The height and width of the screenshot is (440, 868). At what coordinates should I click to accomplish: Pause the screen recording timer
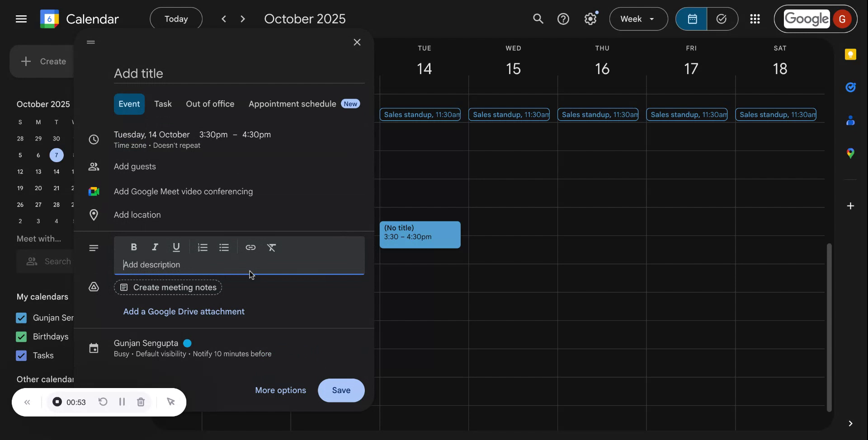click(122, 402)
